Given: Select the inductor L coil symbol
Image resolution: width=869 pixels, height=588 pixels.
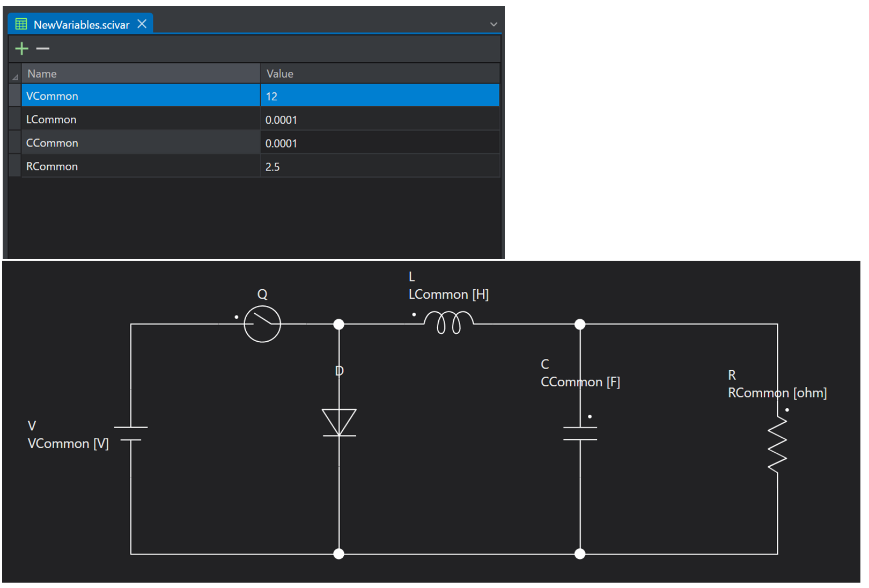Looking at the screenshot, I should point(448,322).
